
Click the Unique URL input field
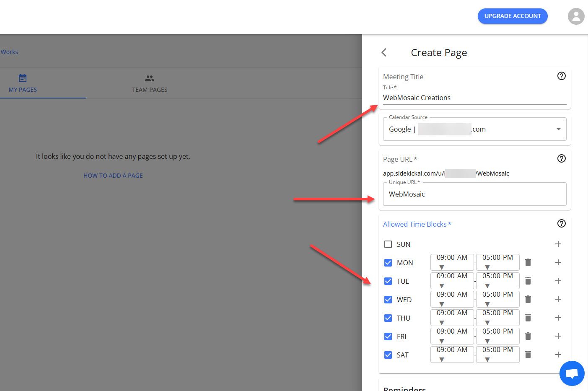tap(474, 194)
